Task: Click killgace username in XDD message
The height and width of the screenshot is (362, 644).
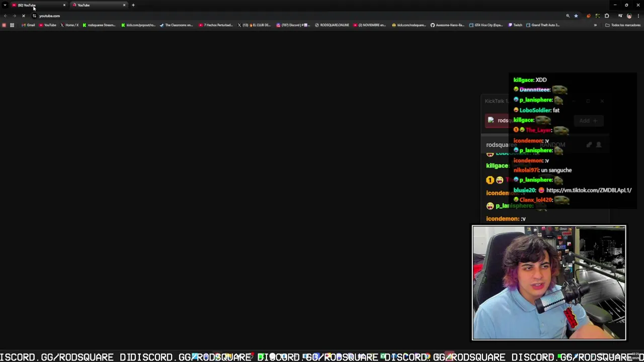Action: (523, 79)
